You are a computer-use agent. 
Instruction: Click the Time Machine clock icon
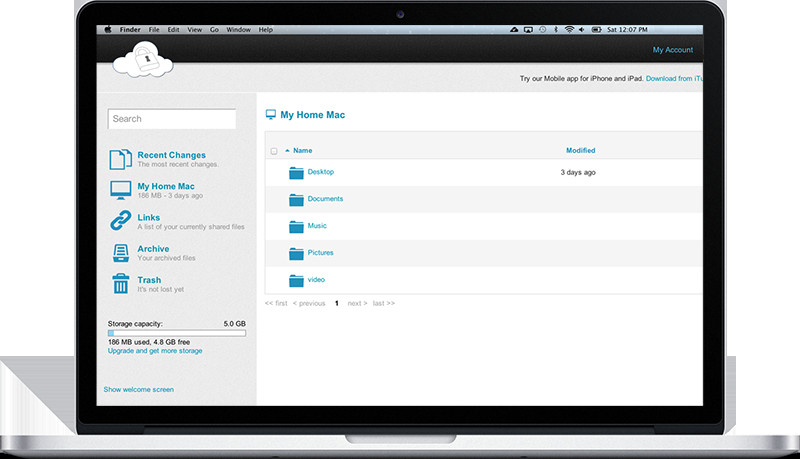[x=542, y=30]
